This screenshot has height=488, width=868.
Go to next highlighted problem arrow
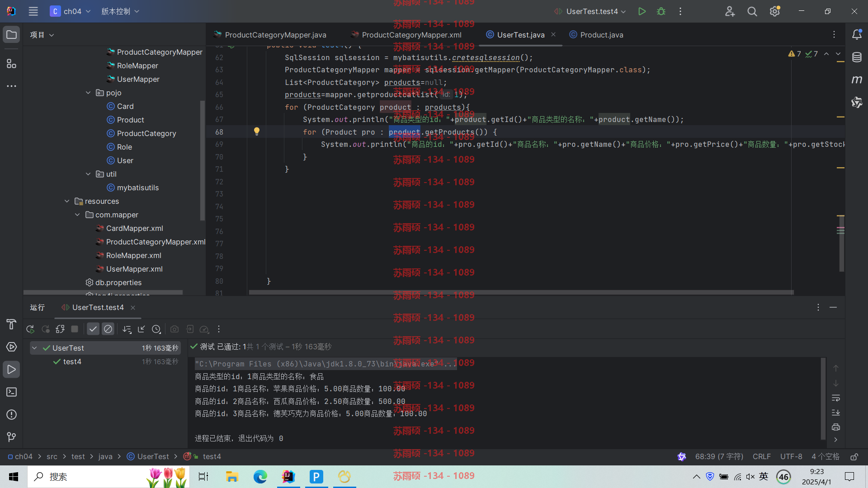tap(838, 54)
